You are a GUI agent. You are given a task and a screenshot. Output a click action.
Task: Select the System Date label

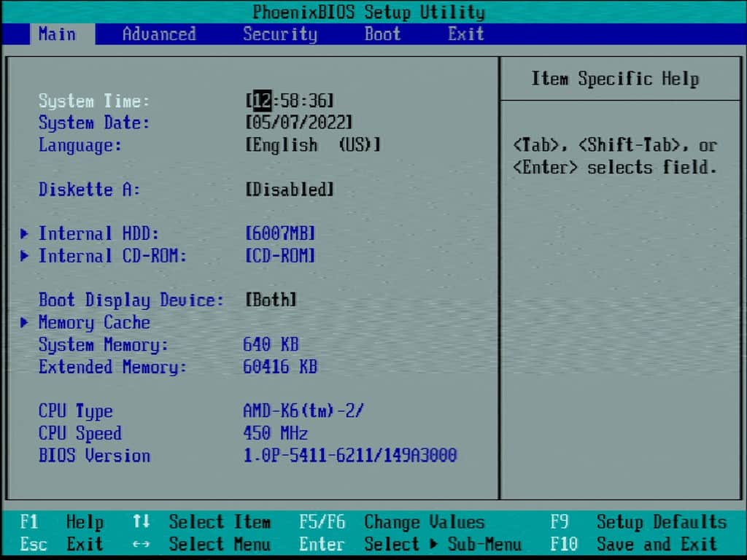94,122
